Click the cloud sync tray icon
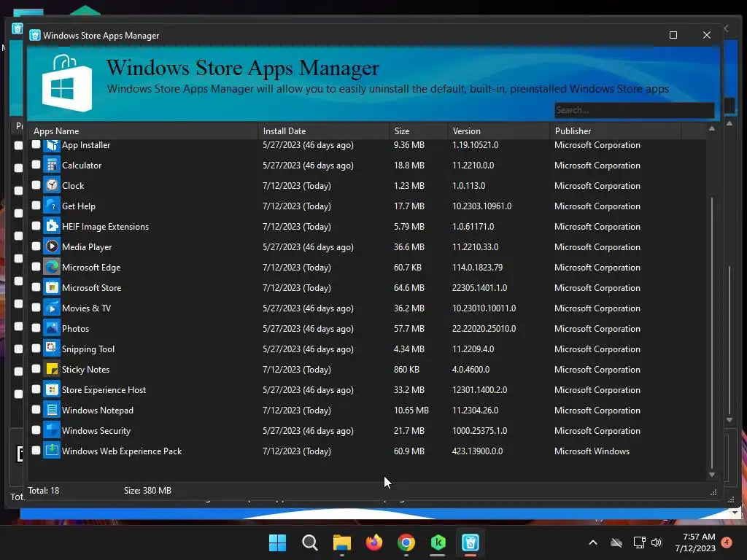Viewport: 747px width, 560px height. (x=616, y=542)
